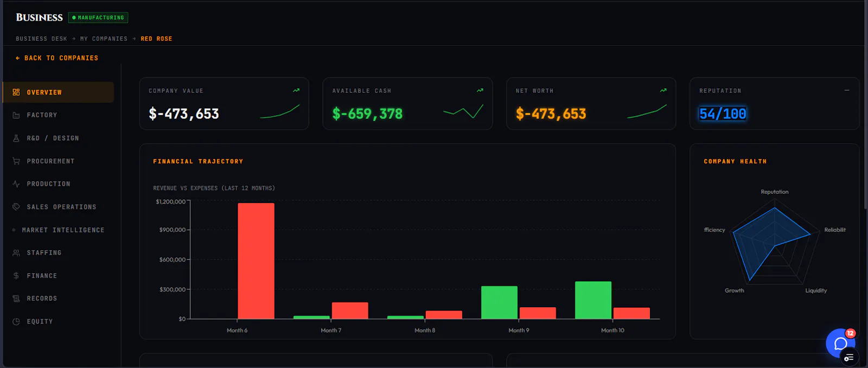The width and height of the screenshot is (868, 368).
Task: Click Back to Companies link
Action: tap(57, 58)
